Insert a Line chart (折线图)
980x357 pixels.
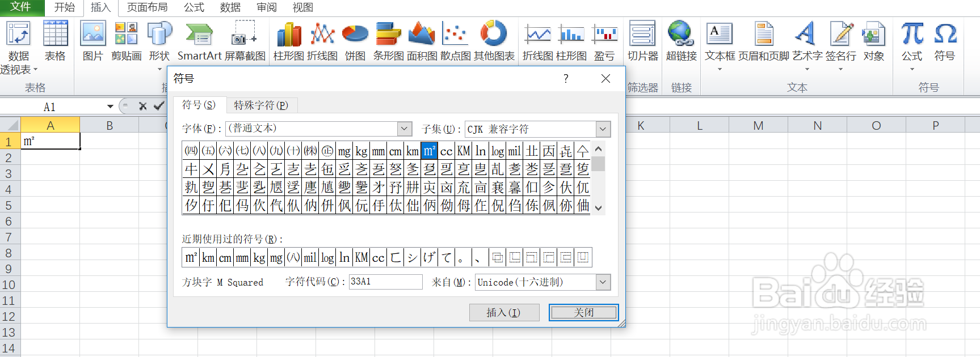322,41
